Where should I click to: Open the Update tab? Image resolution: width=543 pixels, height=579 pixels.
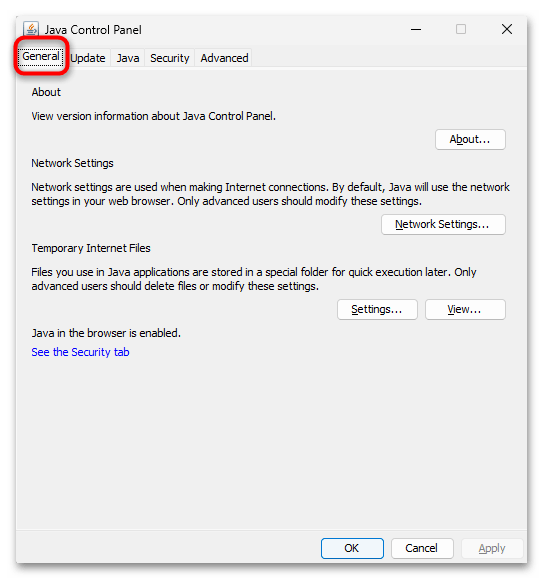coord(88,58)
